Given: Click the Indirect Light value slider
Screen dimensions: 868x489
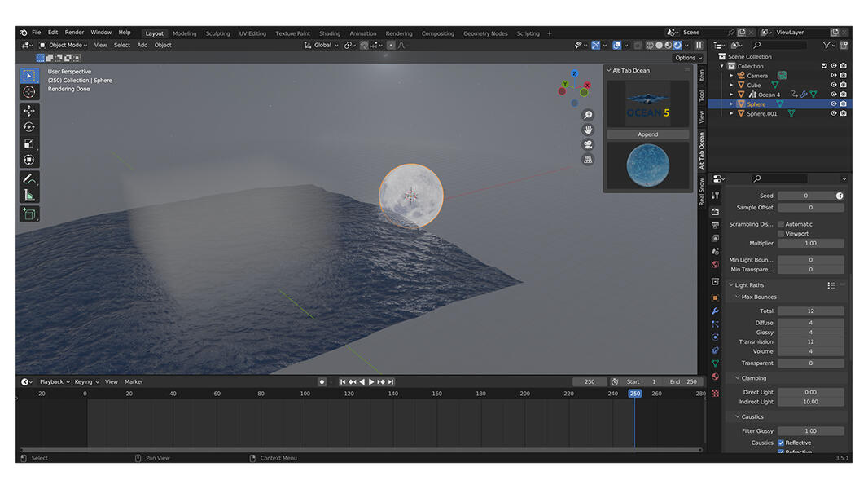Looking at the screenshot, I should 810,402.
